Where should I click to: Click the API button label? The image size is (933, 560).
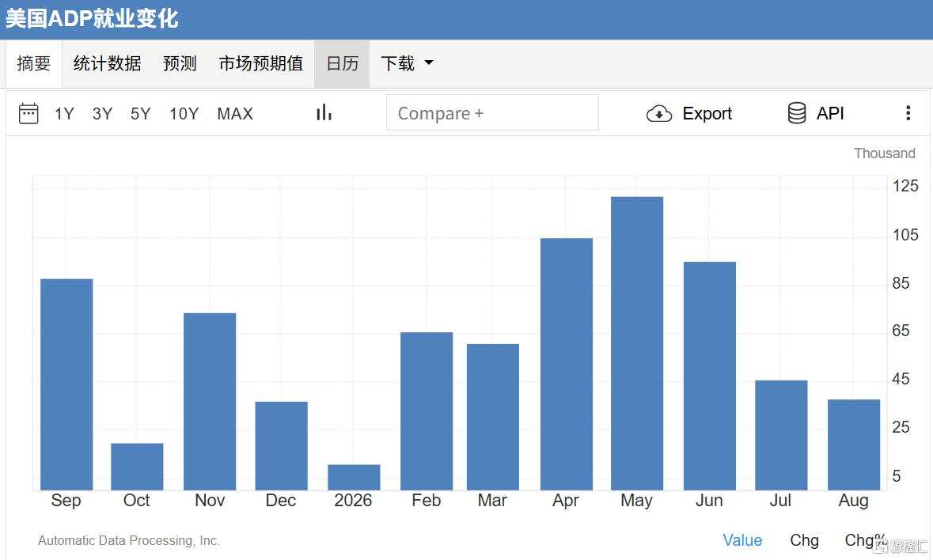pyautogui.click(x=830, y=113)
